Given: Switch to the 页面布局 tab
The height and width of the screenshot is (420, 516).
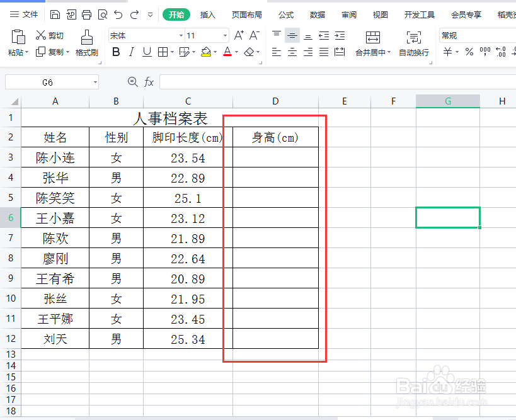Looking at the screenshot, I should [x=247, y=15].
